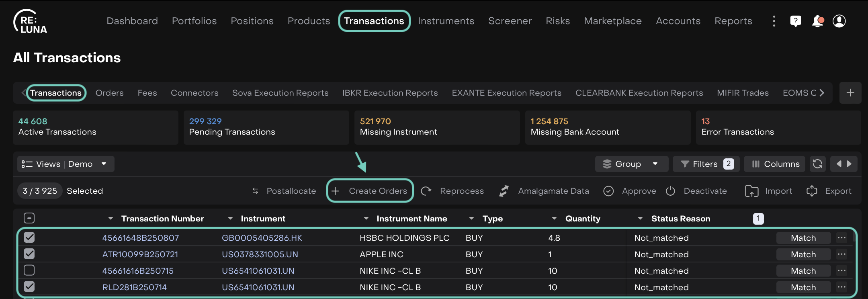Open the Group dropdown
868x299 pixels.
tap(631, 164)
